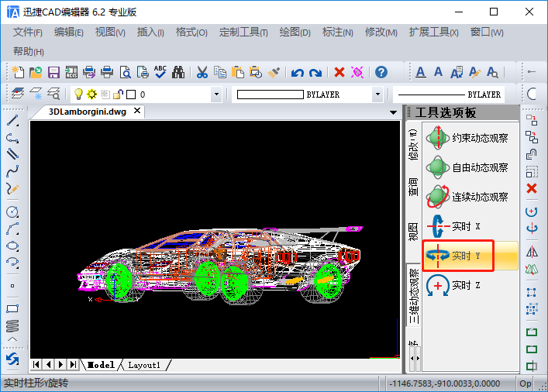Open the 扩展工具(X) menu
Viewport: 548px width, 392px height.
click(434, 33)
